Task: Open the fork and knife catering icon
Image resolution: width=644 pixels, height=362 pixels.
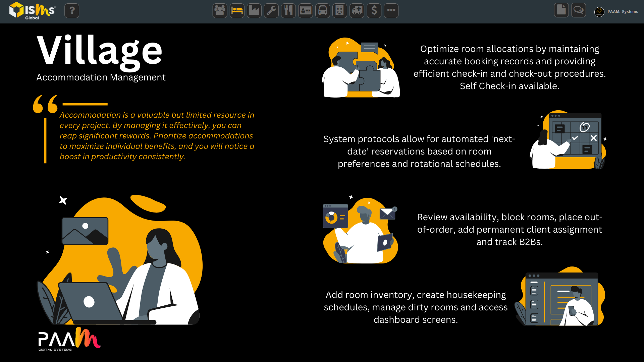Action: tap(288, 11)
